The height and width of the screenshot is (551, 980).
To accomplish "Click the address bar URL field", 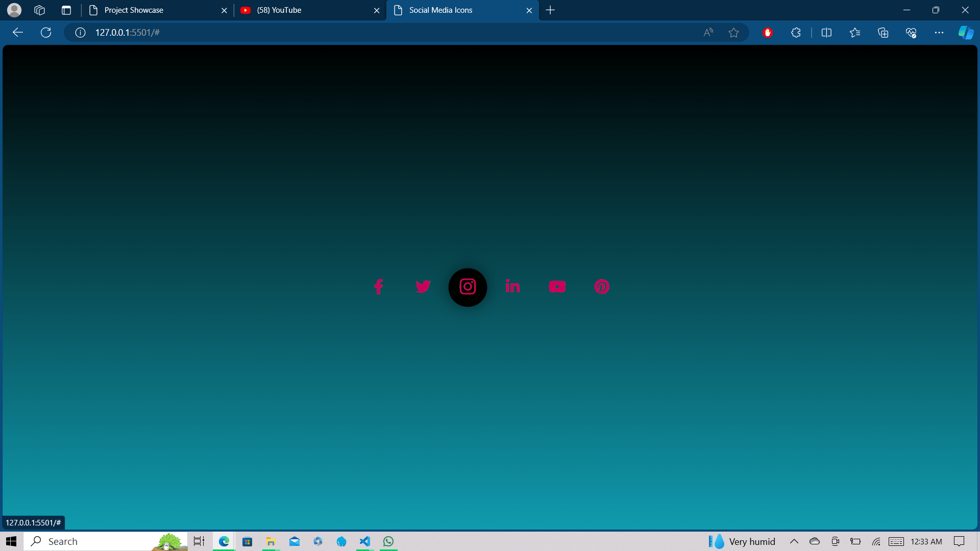I will (357, 33).
